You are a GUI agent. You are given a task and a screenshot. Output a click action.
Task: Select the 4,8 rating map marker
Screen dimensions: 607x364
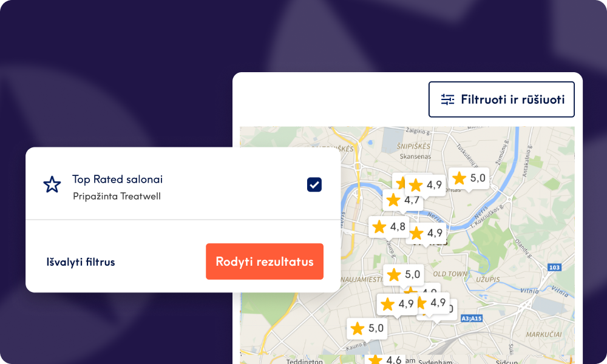(389, 227)
